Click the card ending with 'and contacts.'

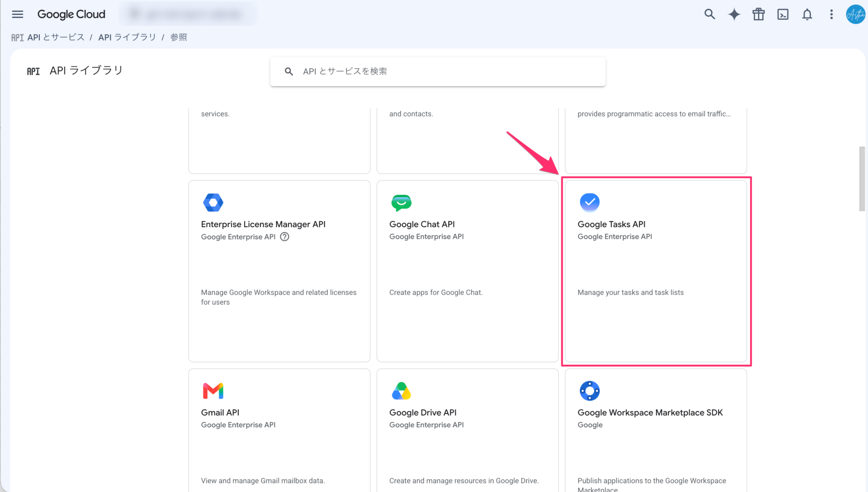click(x=468, y=141)
